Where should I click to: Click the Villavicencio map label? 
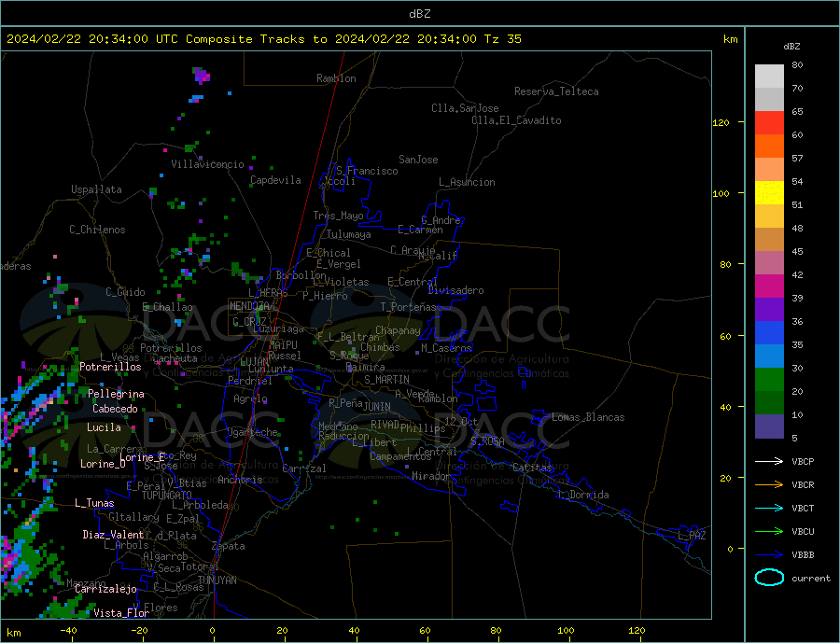point(207,164)
